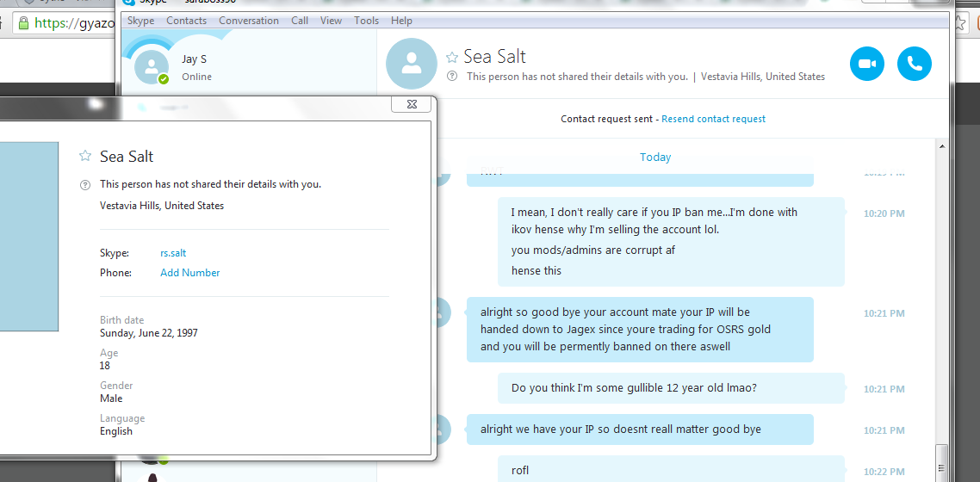Close the Sea Salt profile popup

412,104
